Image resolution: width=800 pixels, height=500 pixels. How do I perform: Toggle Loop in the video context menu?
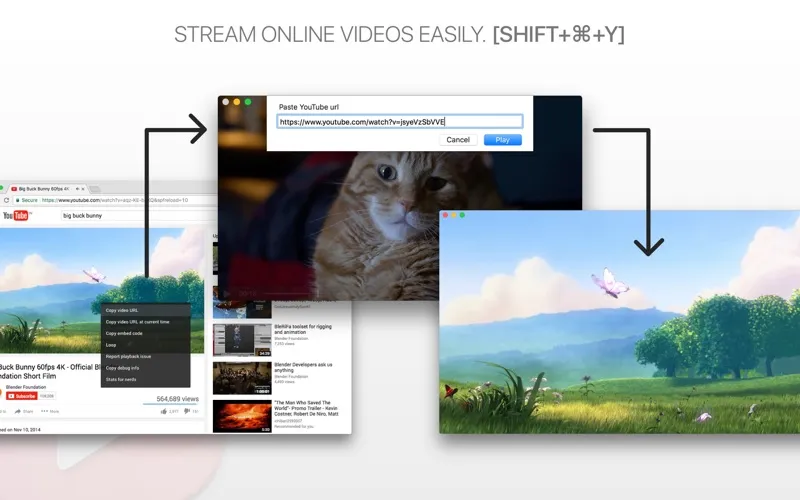tap(111, 345)
